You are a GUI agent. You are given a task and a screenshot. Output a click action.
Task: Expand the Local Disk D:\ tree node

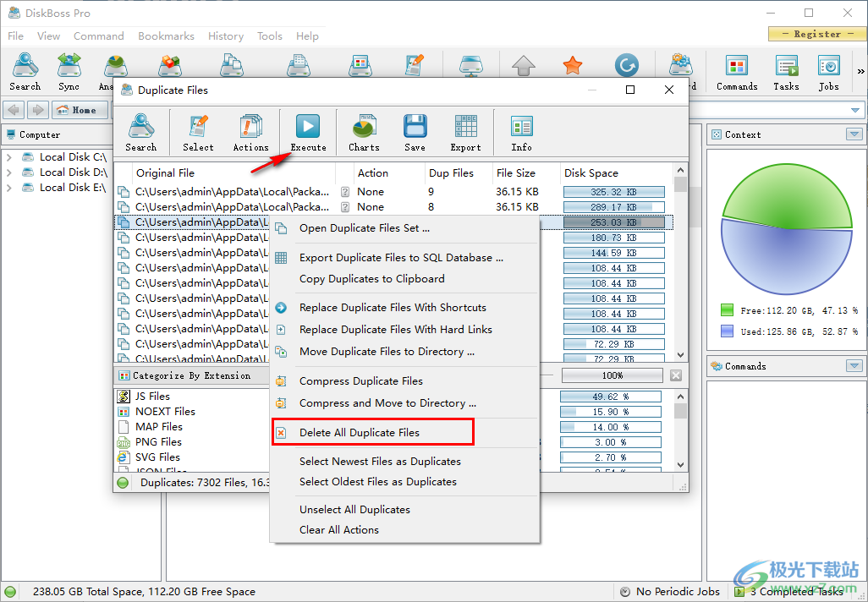(x=8, y=172)
